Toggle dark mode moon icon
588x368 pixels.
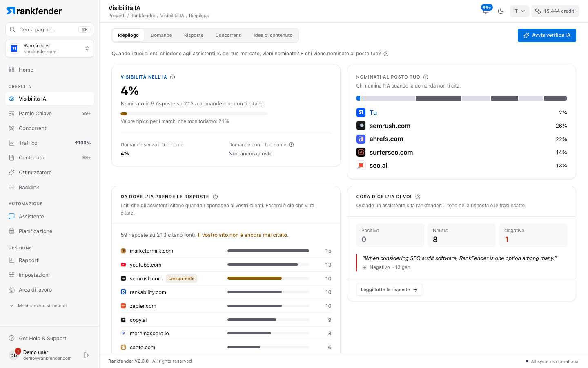pyautogui.click(x=501, y=11)
